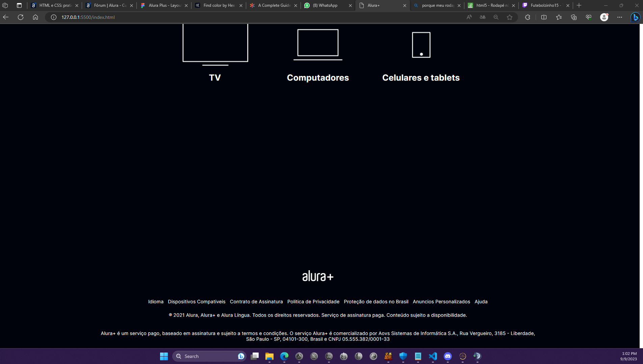Open Bing Chat sidebar button
Viewport: 643px width, 364px height.
tap(635, 17)
